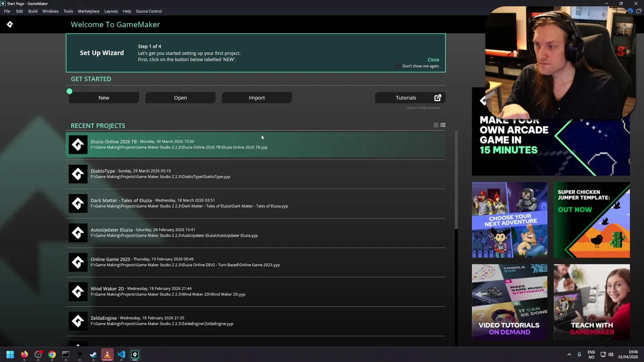The height and width of the screenshot is (362, 644).
Task: Tick the Don't show me again checkbox
Action: point(398,66)
